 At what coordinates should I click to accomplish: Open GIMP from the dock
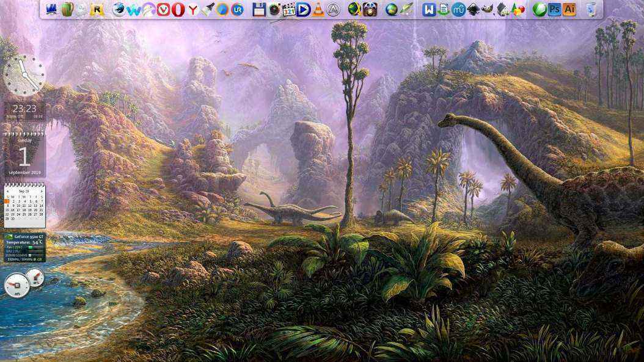(488, 9)
